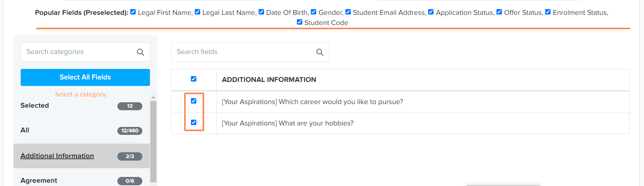Toggle the Student Code checkbox
This screenshot has width=644, height=186.
coord(300,22)
